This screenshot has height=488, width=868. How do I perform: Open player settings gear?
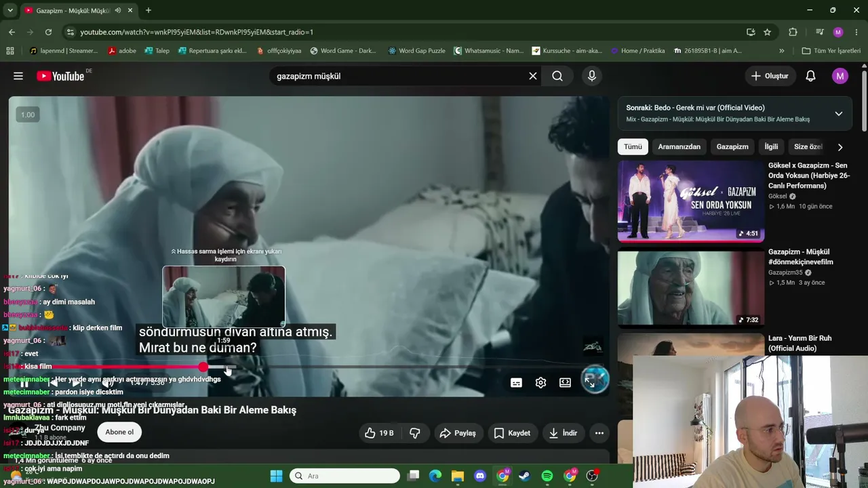(x=540, y=383)
